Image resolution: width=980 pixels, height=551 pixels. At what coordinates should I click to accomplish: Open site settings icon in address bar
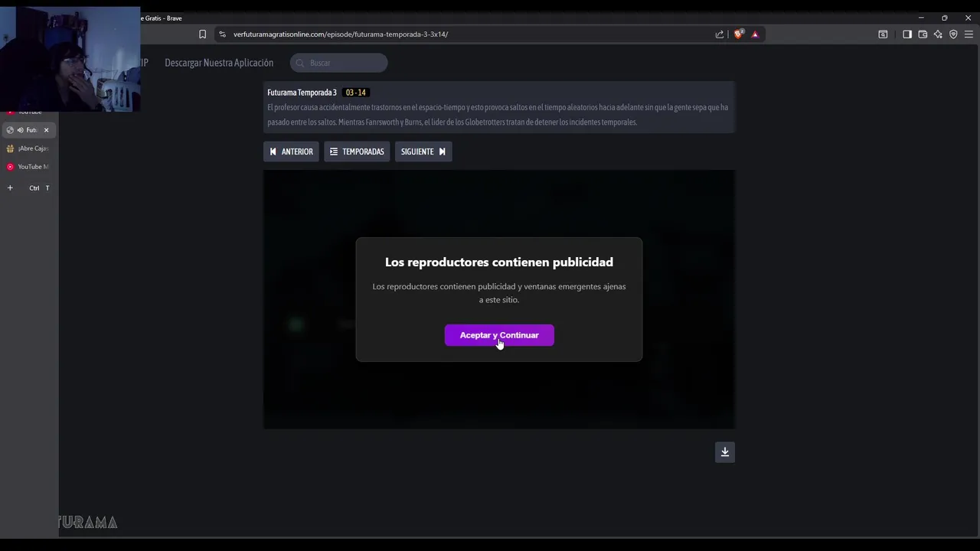(x=223, y=34)
